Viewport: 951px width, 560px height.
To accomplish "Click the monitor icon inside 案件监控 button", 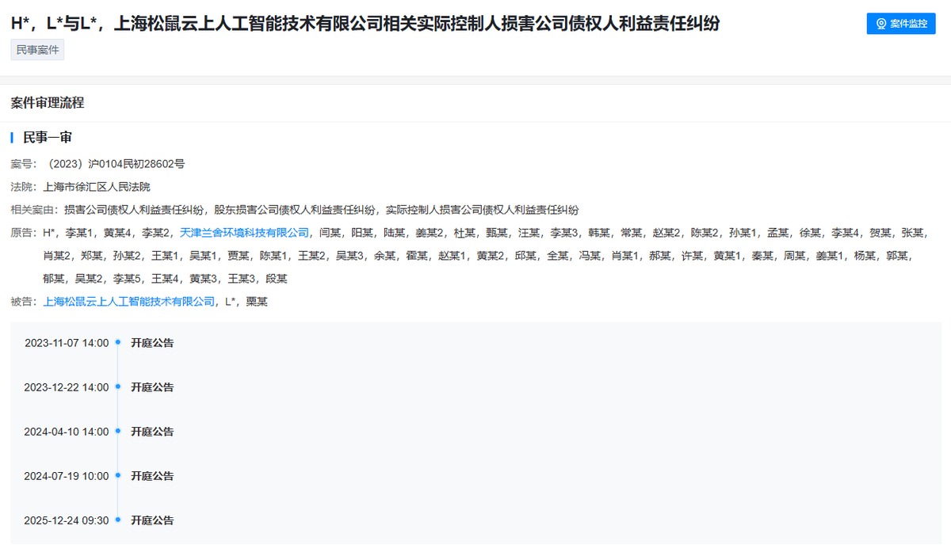I will [x=880, y=24].
